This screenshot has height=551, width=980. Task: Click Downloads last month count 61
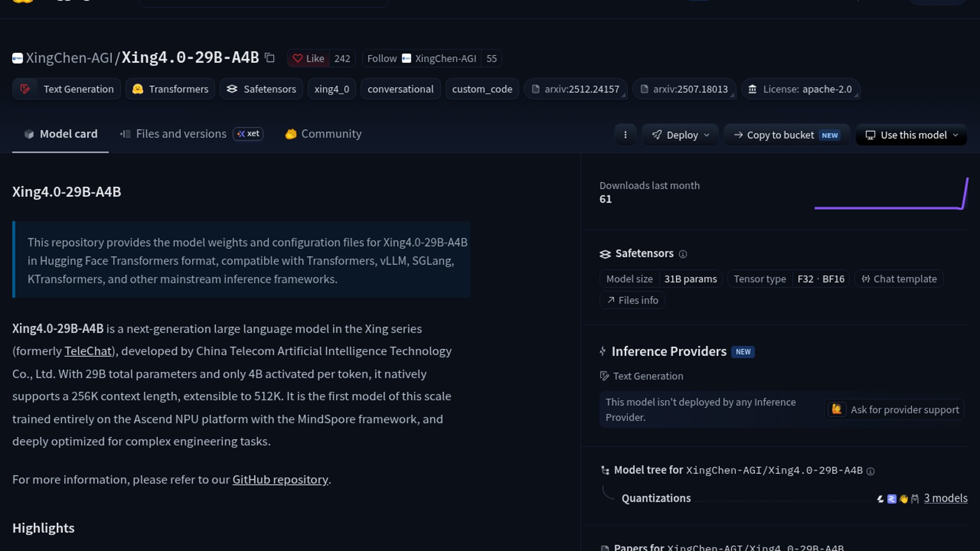tap(605, 199)
